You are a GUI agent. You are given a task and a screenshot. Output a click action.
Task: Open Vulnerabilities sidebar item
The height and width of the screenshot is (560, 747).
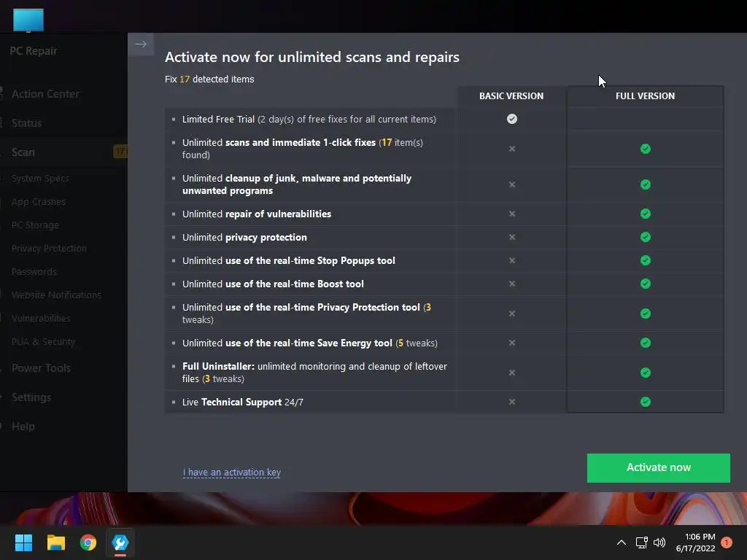click(41, 318)
